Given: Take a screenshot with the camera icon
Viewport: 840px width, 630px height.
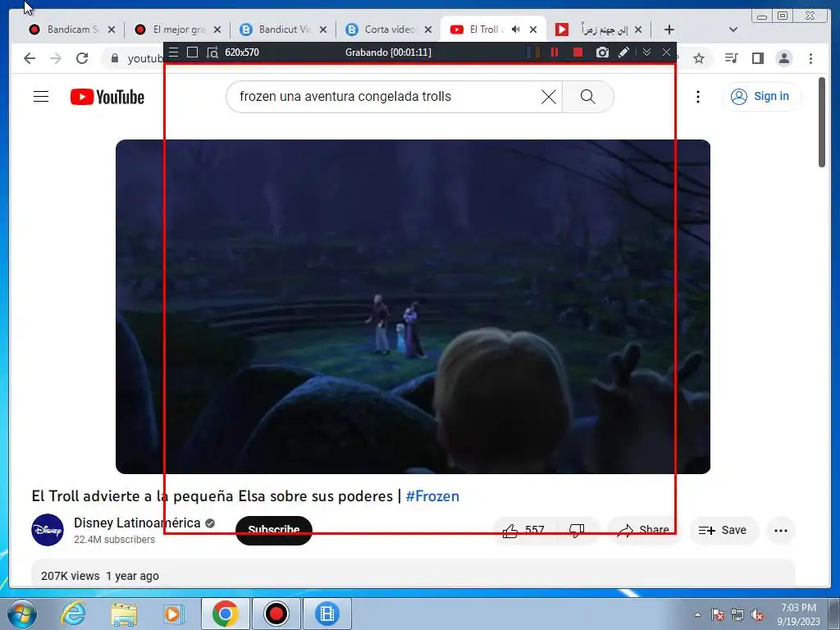Looking at the screenshot, I should coord(602,52).
